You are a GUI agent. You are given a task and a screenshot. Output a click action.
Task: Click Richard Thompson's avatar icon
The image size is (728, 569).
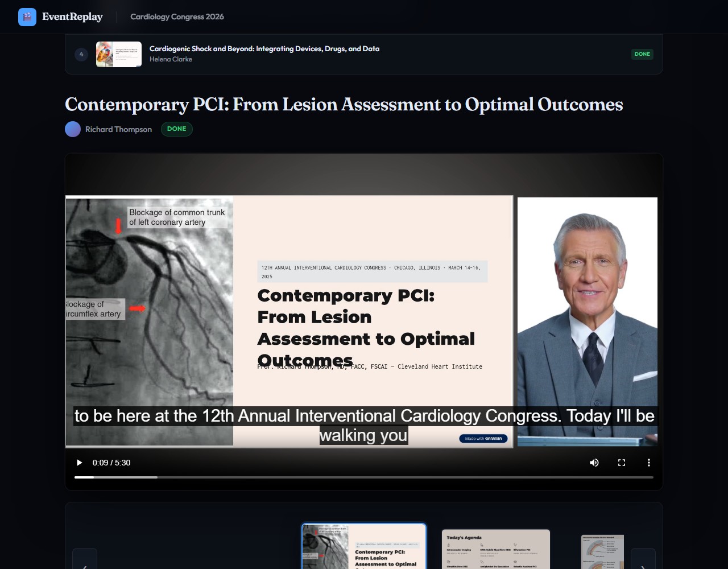[73, 129]
